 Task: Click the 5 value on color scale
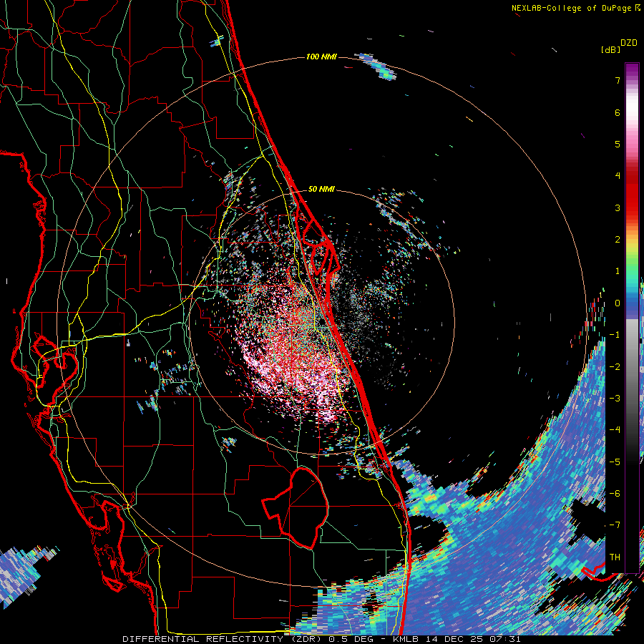(618, 144)
